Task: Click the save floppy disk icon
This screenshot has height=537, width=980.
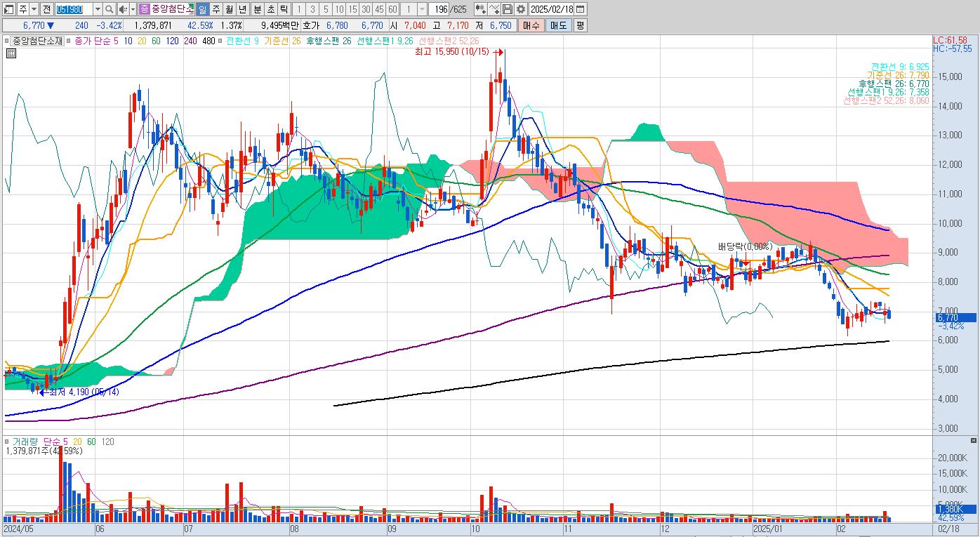Action: tap(508, 9)
